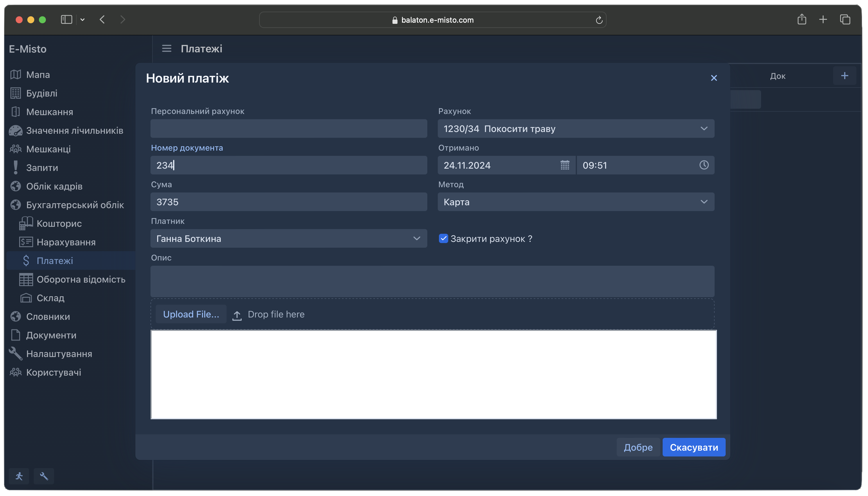Select Користувачі menu item
Viewport: 868px width, 496px height.
pos(54,373)
